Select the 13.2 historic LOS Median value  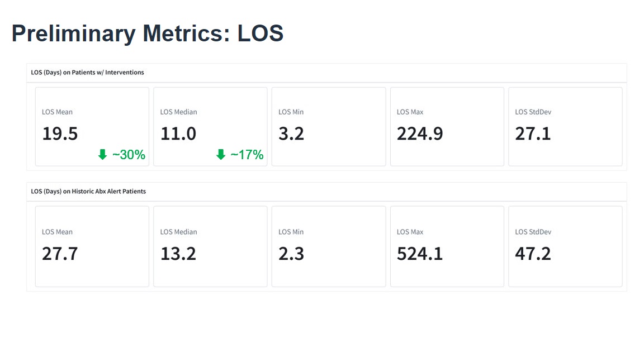[x=178, y=254]
